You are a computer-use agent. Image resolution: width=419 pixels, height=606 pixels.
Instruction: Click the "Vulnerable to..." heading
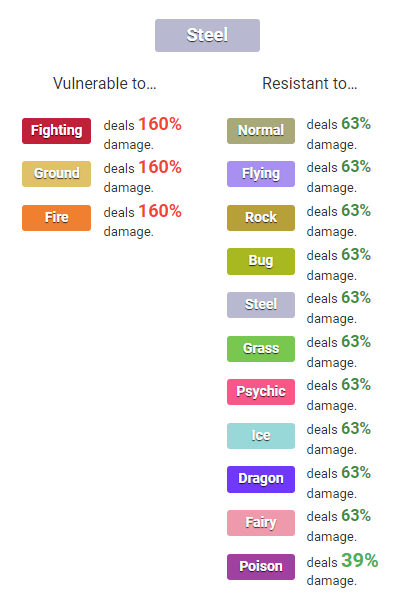[105, 83]
